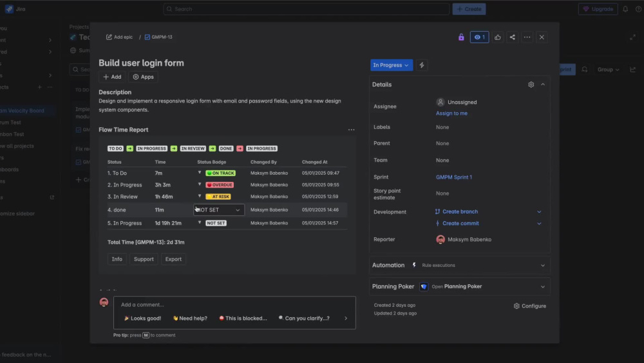
Task: Open the GMPM Sprint 1 link
Action: 454,177
